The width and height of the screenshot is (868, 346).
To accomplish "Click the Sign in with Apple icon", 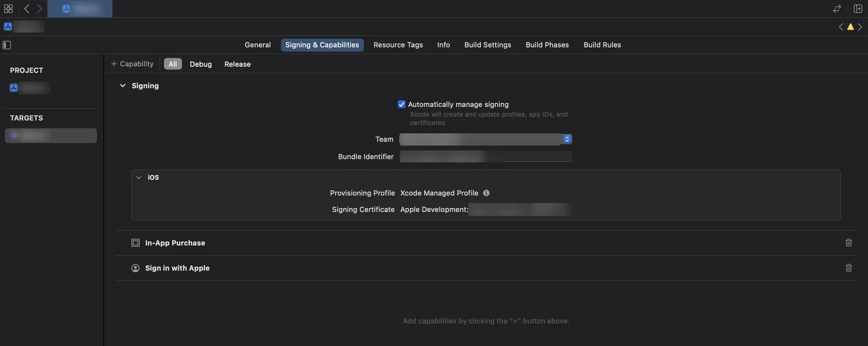I will (136, 268).
